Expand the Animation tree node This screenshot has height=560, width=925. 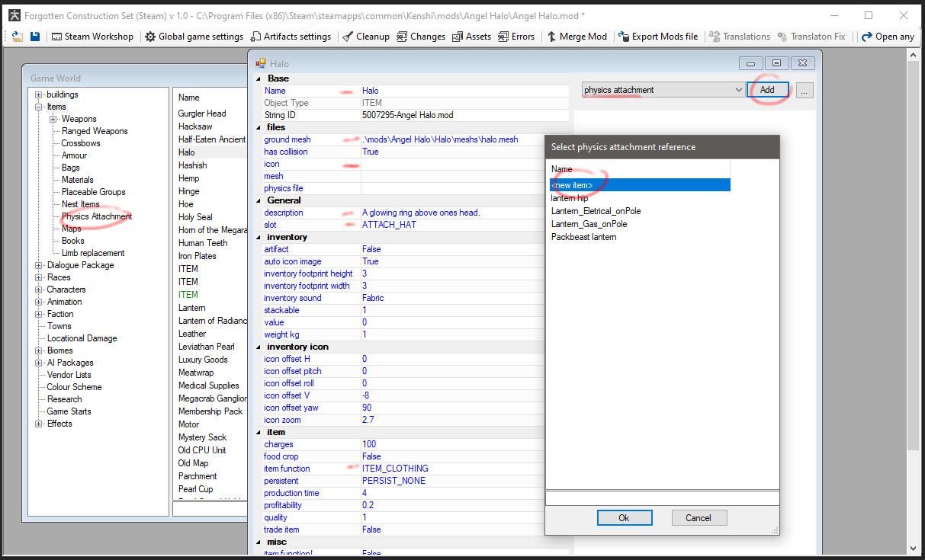point(39,302)
